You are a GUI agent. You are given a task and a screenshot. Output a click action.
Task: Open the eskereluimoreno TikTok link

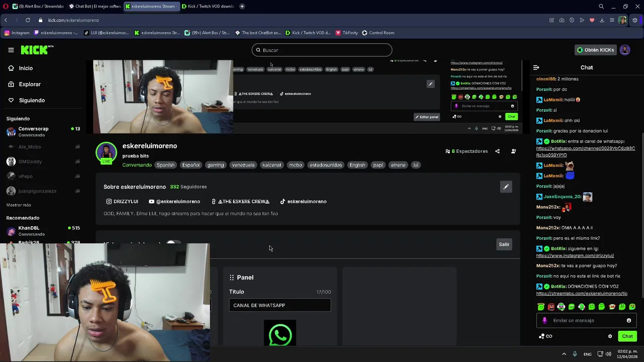tap(303, 202)
